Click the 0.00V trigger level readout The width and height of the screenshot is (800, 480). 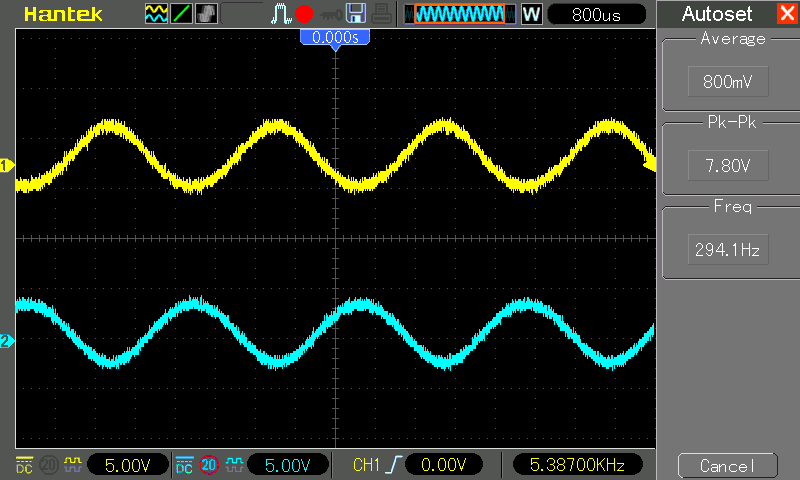(x=443, y=465)
